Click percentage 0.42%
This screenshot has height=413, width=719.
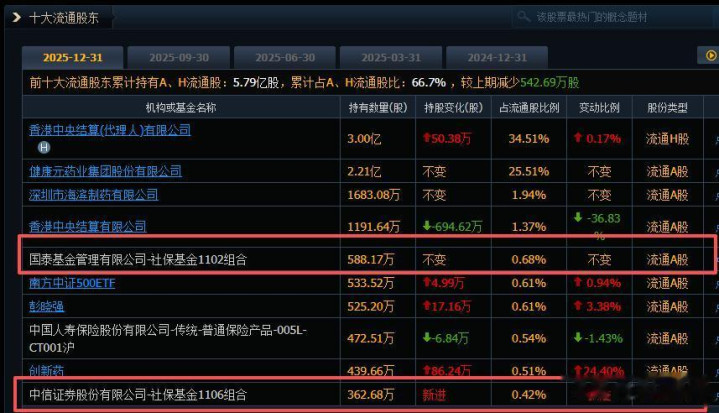[529, 395]
